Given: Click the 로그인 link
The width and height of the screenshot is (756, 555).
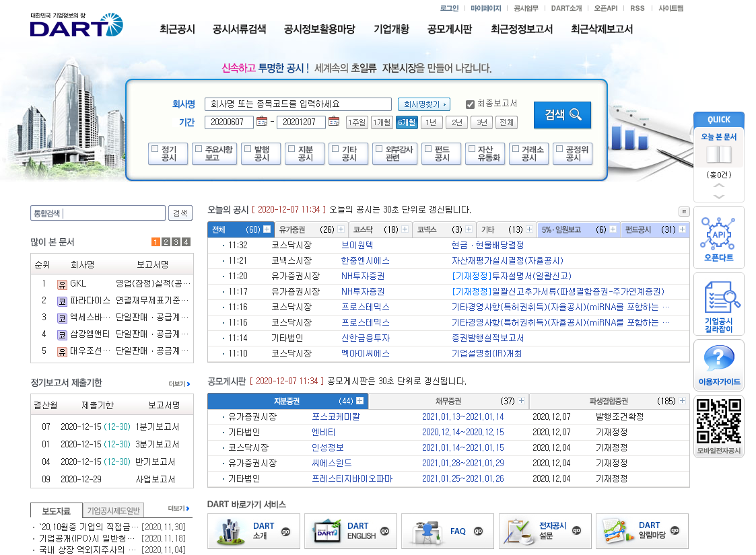Looking at the screenshot, I should coord(449,8).
